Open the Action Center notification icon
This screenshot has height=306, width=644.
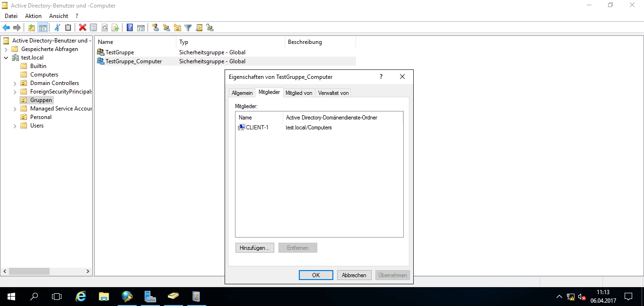pyautogui.click(x=629, y=297)
